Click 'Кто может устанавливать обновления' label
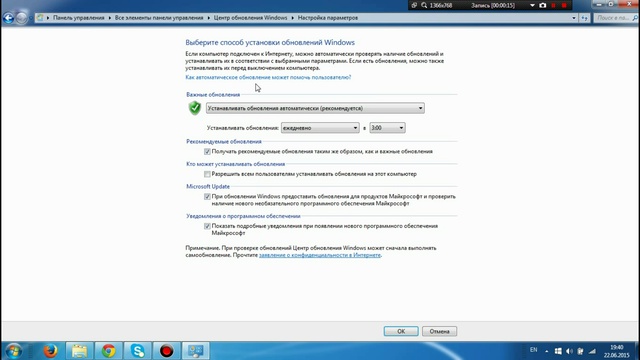The height and width of the screenshot is (360, 640). click(x=236, y=164)
